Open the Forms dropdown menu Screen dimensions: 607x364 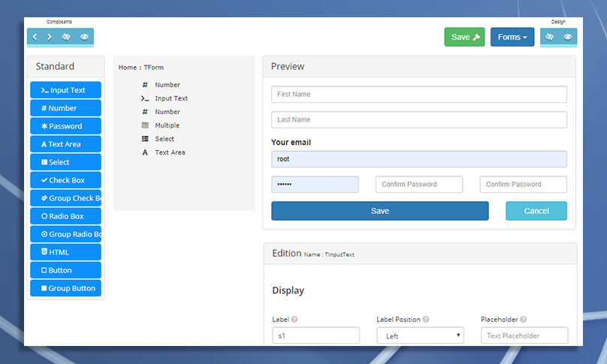click(x=512, y=37)
